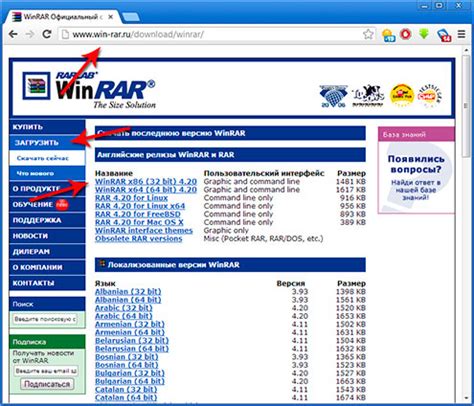
Task: Click Bosnian (32 bit) link
Action: click(127, 357)
